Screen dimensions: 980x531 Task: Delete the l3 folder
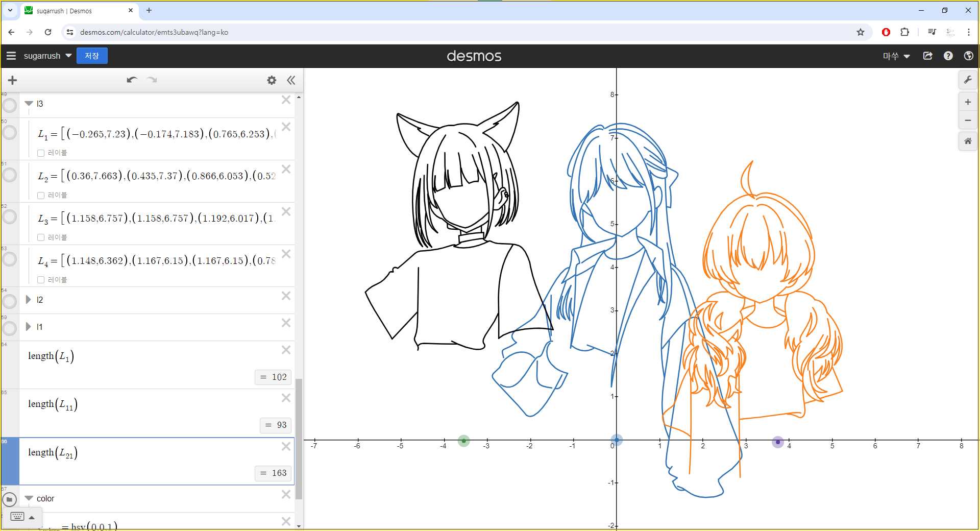(286, 100)
